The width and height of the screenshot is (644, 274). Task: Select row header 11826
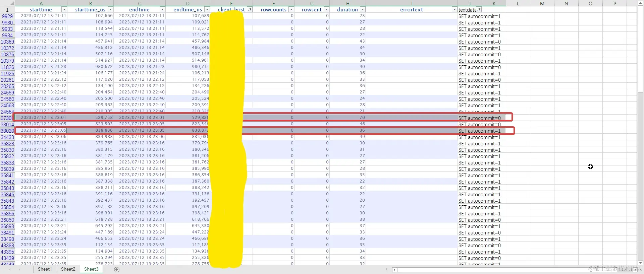pyautogui.click(x=7, y=67)
